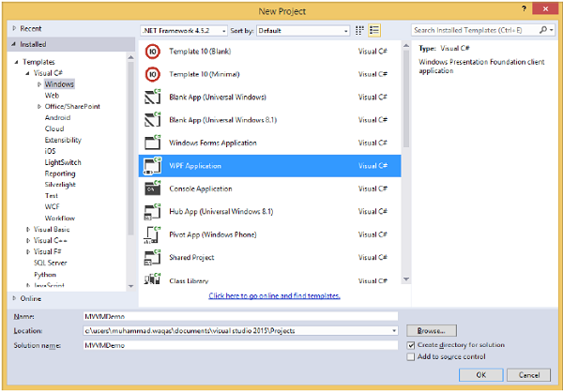Enable Add to source control
This screenshot has width=563, height=392.
coord(411,356)
